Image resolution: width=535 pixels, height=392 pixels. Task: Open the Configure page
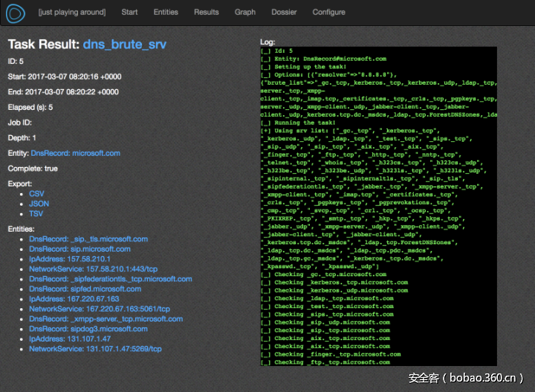point(328,12)
